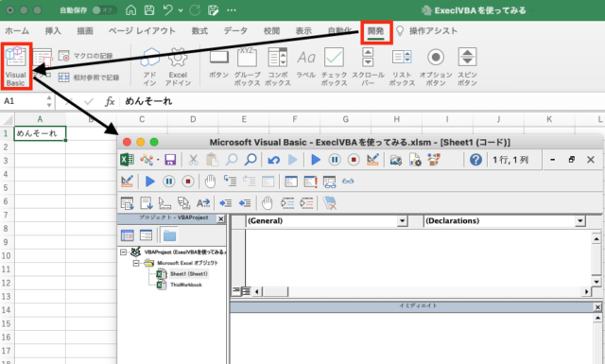605x364 pixels.
Task: Click the A1 name box
Action: [x=23, y=101]
